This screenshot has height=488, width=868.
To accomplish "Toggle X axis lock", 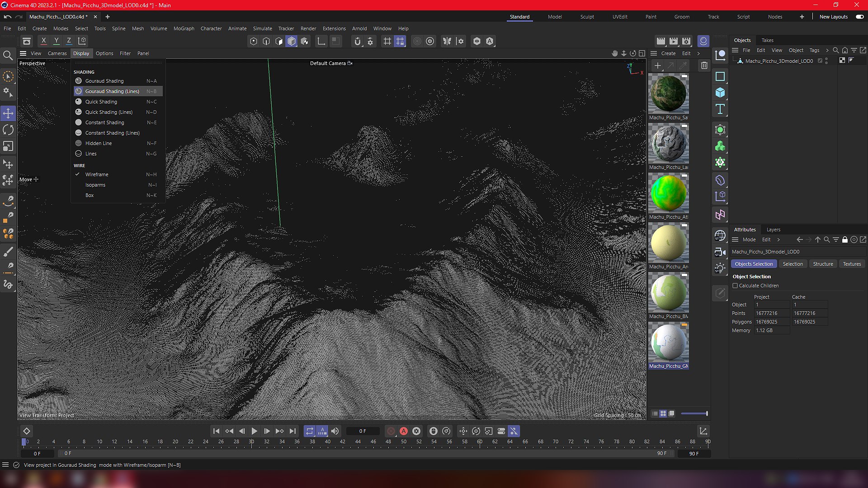I will click(x=44, y=41).
